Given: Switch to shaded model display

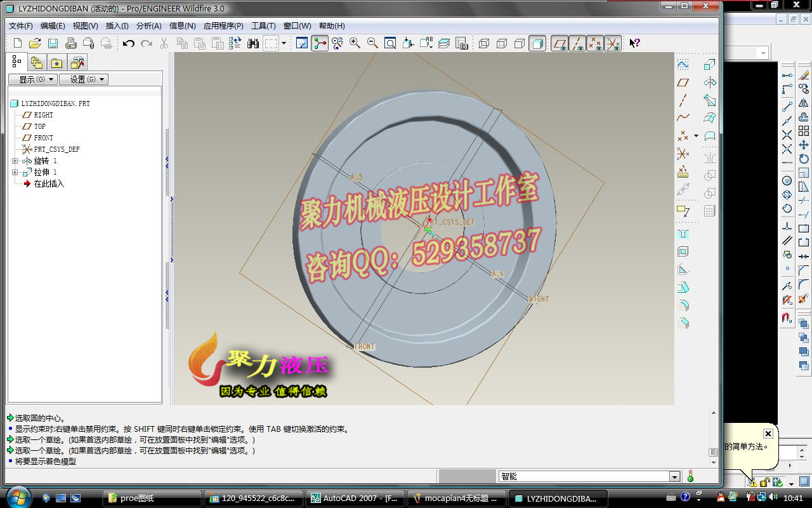Looking at the screenshot, I should (537, 43).
